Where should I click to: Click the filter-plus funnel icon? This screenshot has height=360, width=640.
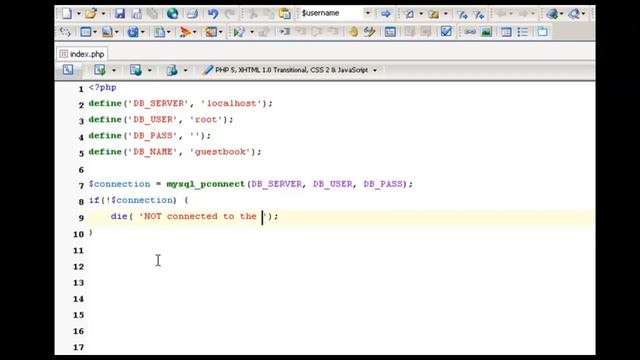[x=462, y=14]
